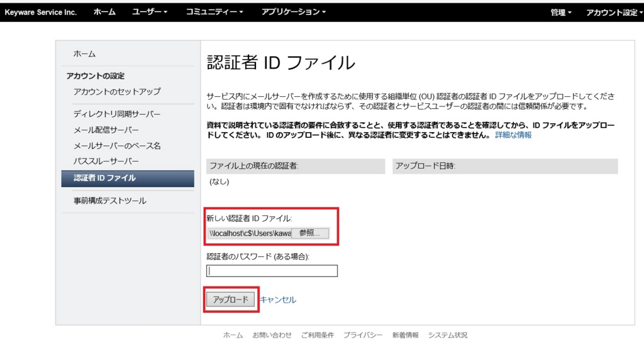Expand the コミュニティー dropdown menu
Viewport: 644px width, 357px height.
(214, 12)
